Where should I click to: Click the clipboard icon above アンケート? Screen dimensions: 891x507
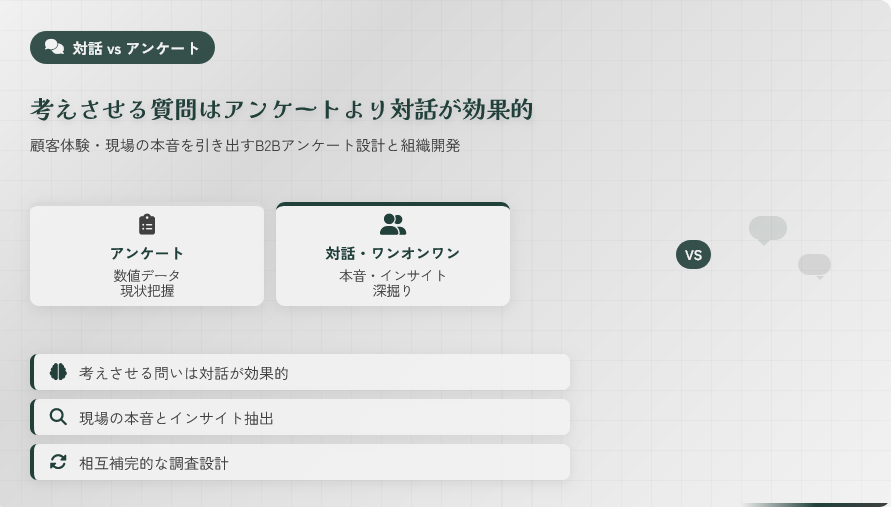tap(147, 224)
